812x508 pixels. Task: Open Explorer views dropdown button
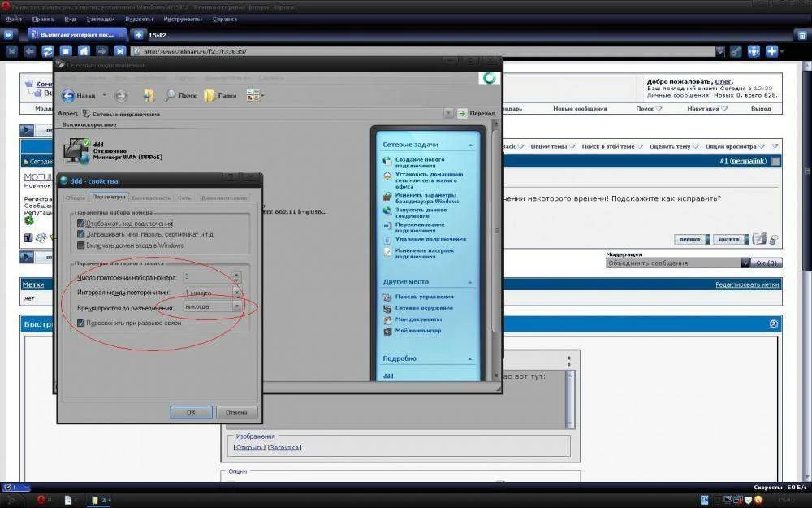253,95
